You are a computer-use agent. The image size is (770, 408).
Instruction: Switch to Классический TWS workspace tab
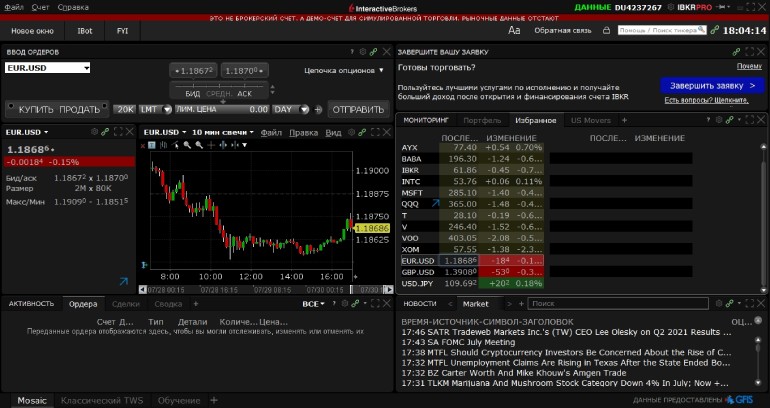tap(102, 401)
